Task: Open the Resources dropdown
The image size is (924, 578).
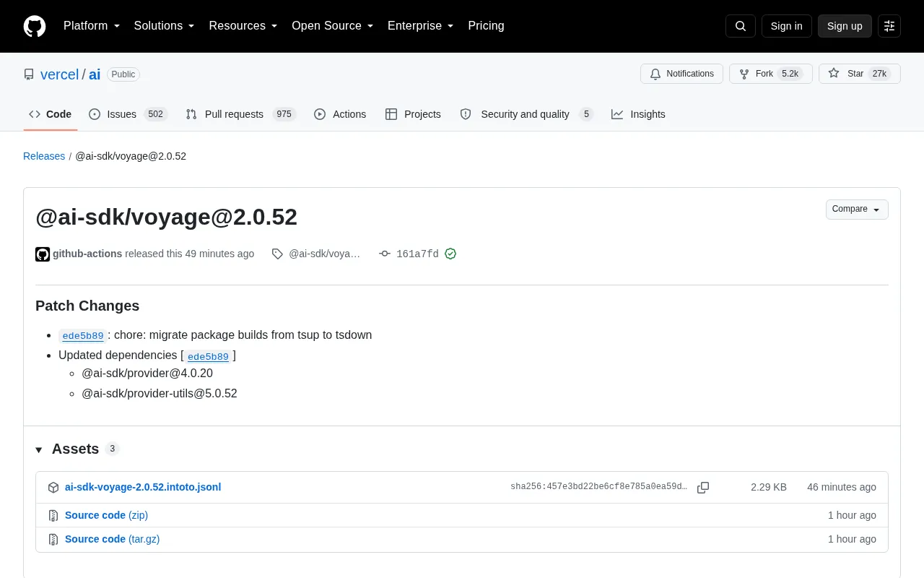Action: 243,26
